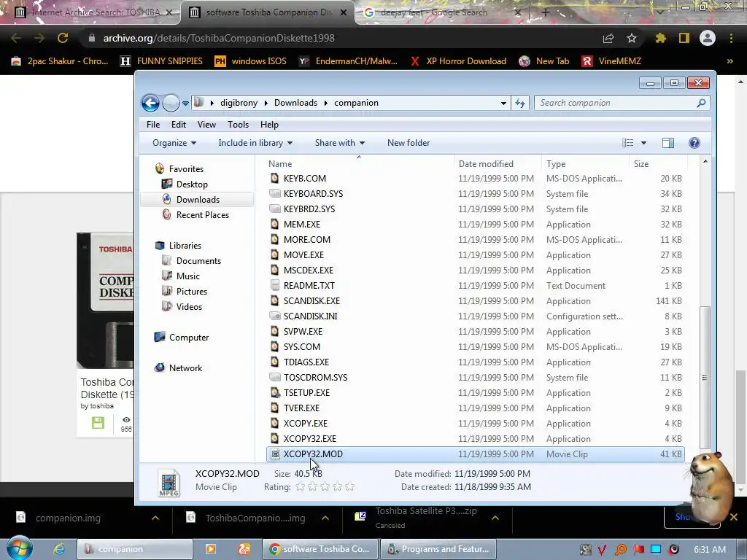The width and height of the screenshot is (747, 560).
Task: Click the refresh folder button in Explorer
Action: 519,103
